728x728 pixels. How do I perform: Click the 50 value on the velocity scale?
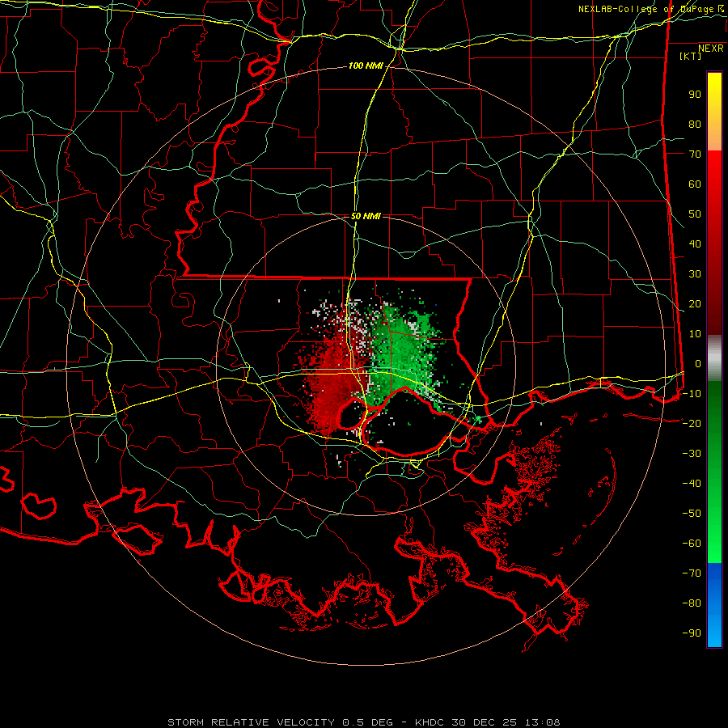pos(695,214)
